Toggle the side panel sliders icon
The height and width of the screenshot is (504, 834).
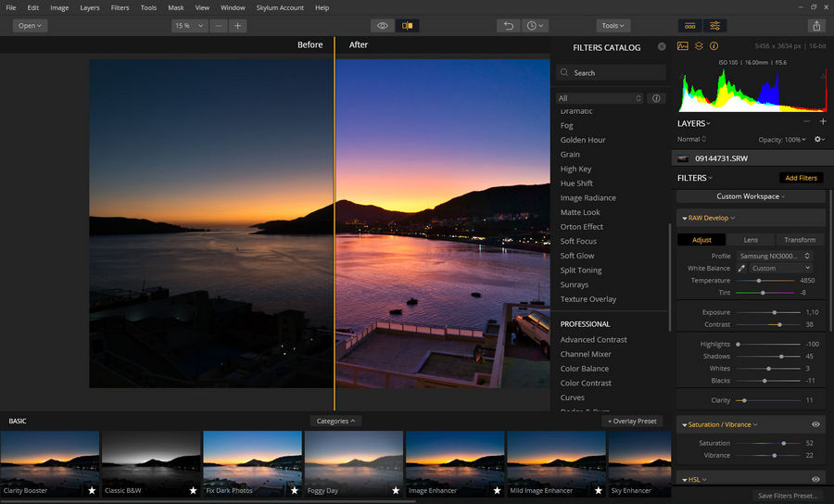(x=714, y=26)
